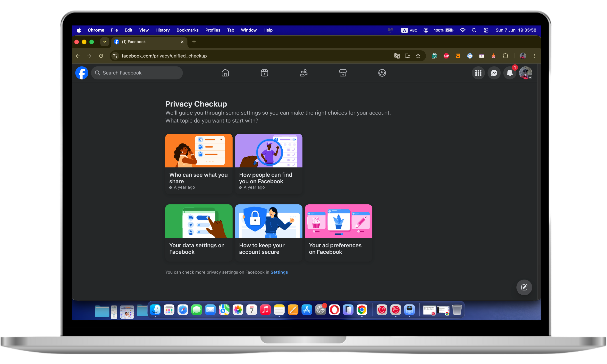Open the History menu
607x364 pixels.
[162, 30]
